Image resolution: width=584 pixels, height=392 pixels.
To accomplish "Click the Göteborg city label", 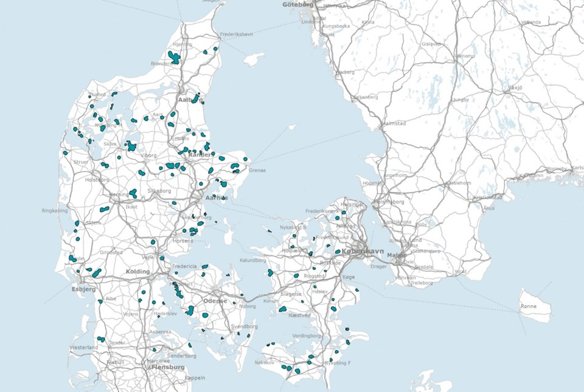I will click(x=298, y=5).
